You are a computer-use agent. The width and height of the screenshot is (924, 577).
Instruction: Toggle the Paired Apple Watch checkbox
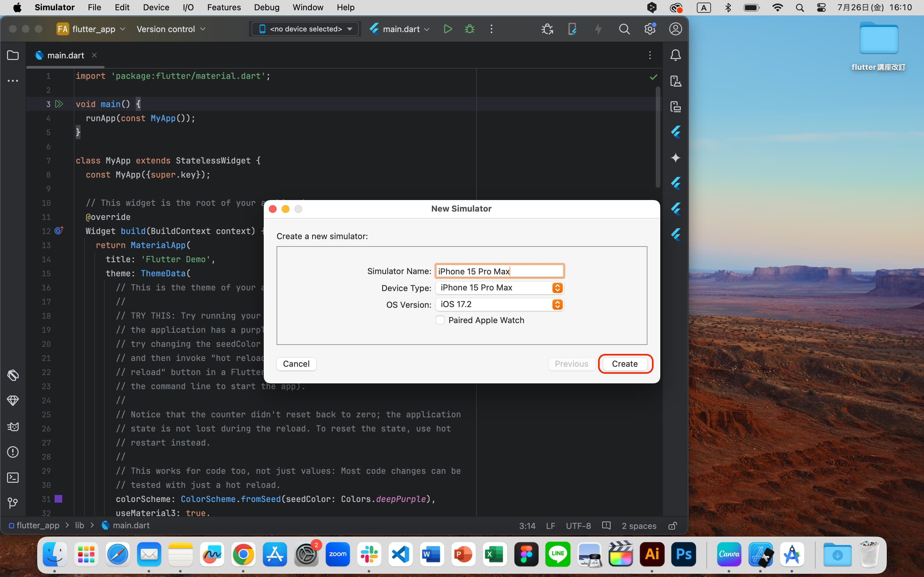[x=440, y=320]
